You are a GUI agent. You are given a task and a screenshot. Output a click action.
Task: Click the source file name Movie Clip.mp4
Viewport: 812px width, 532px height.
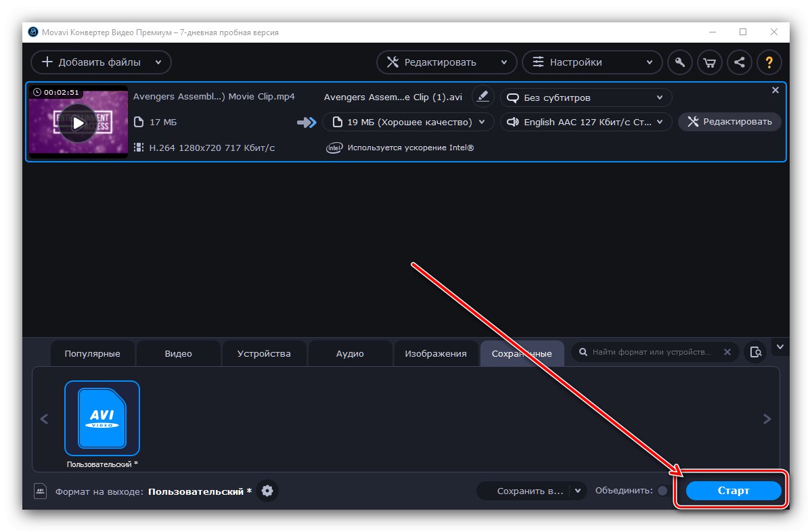(214, 97)
